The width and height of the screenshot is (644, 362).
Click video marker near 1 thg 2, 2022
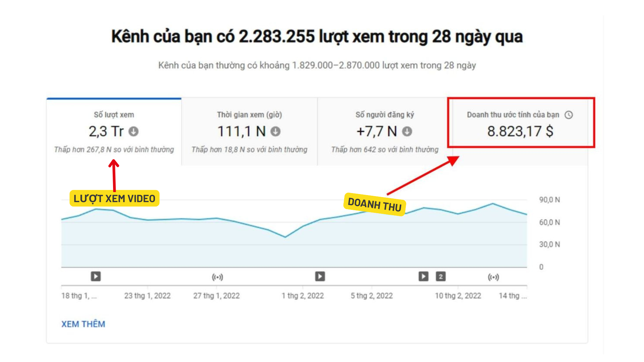click(x=320, y=277)
